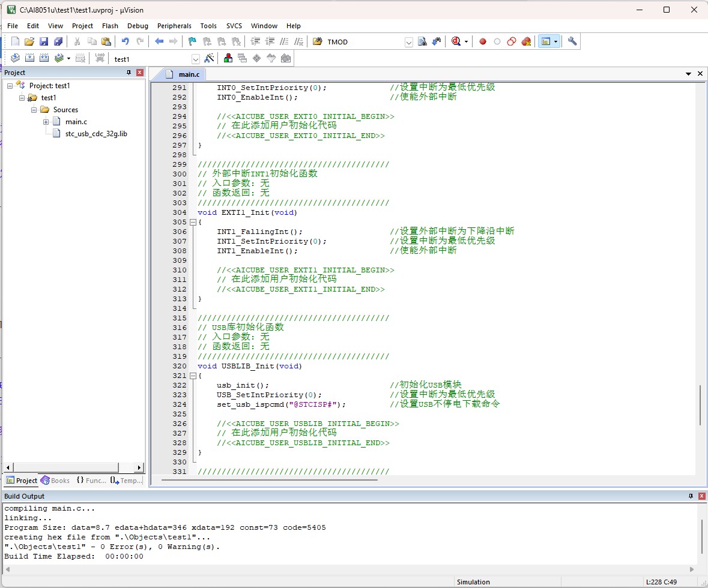Click the Find in Files folder icon
Screen dimensions: 708x588
318,41
